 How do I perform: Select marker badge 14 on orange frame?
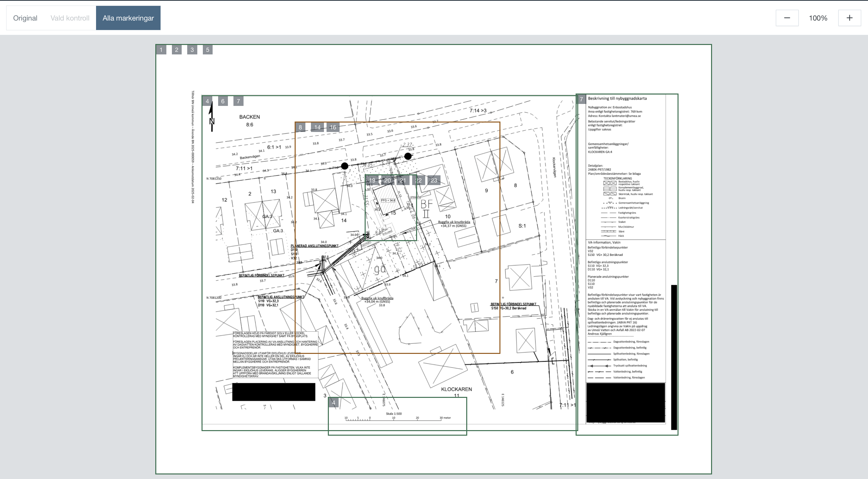pyautogui.click(x=317, y=127)
